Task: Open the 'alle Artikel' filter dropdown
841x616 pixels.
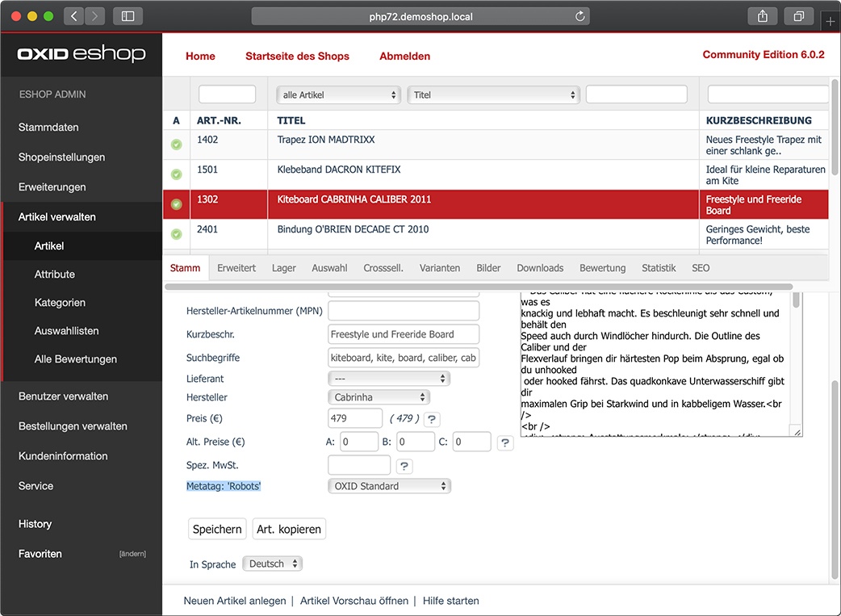Action: pyautogui.click(x=338, y=95)
